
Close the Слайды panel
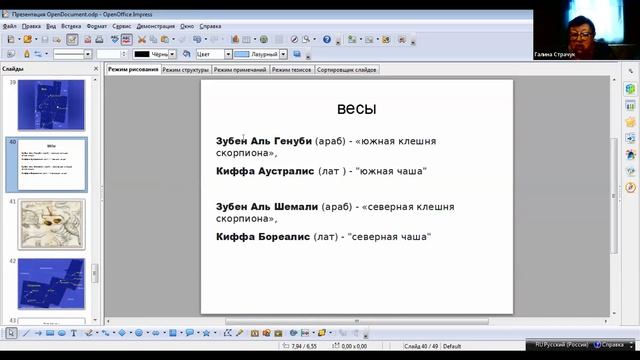tap(96, 69)
